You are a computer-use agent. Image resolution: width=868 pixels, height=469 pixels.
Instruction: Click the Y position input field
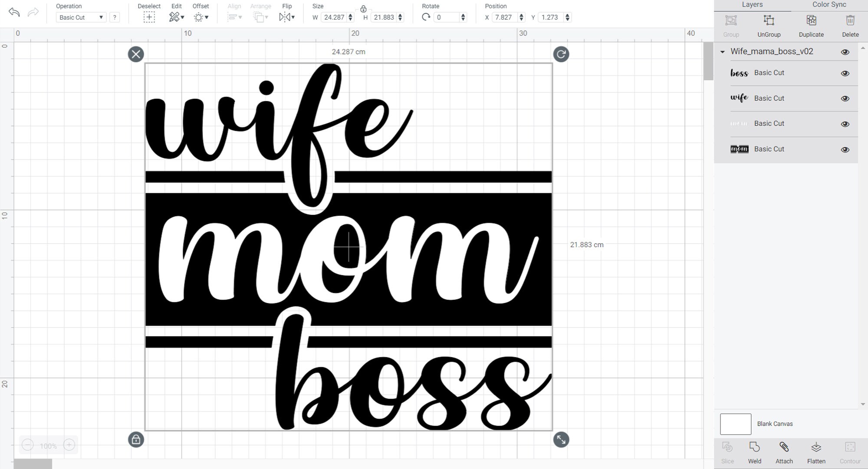point(550,17)
